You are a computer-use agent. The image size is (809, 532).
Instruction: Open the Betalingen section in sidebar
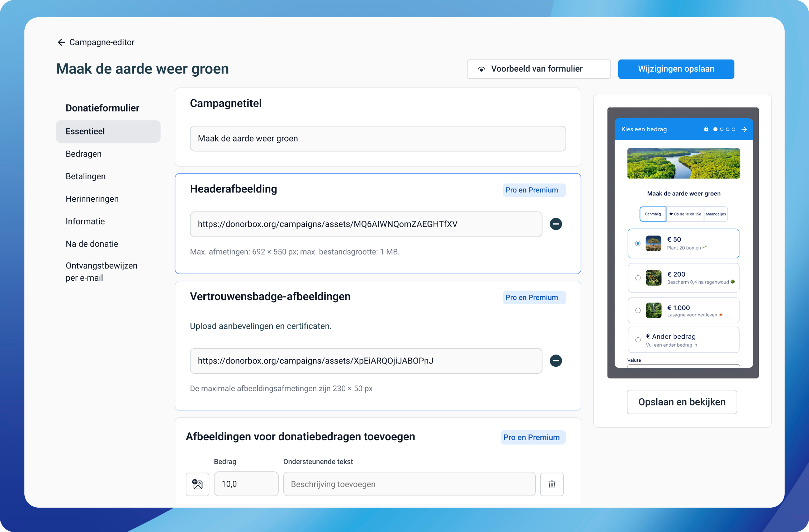pyautogui.click(x=86, y=176)
